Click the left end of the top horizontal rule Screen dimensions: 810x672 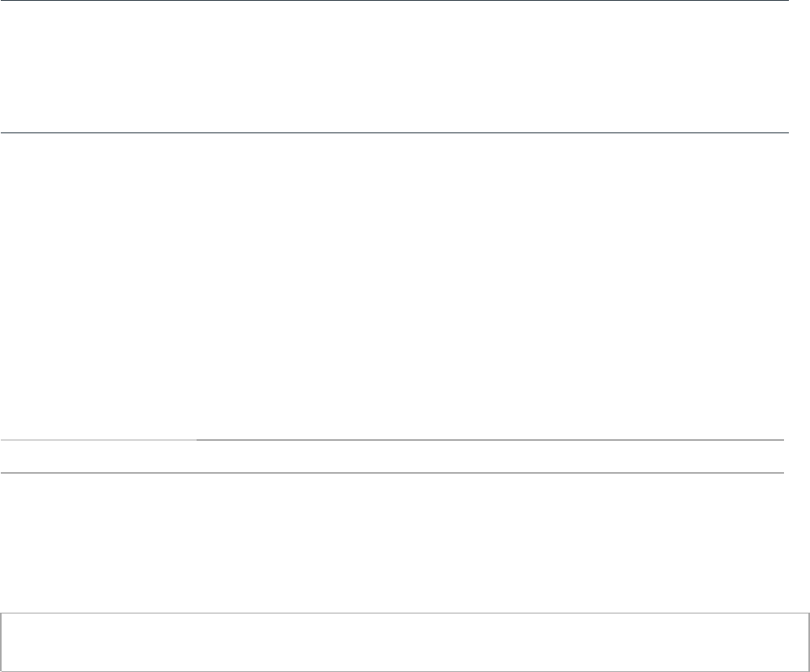(x=2, y=1)
